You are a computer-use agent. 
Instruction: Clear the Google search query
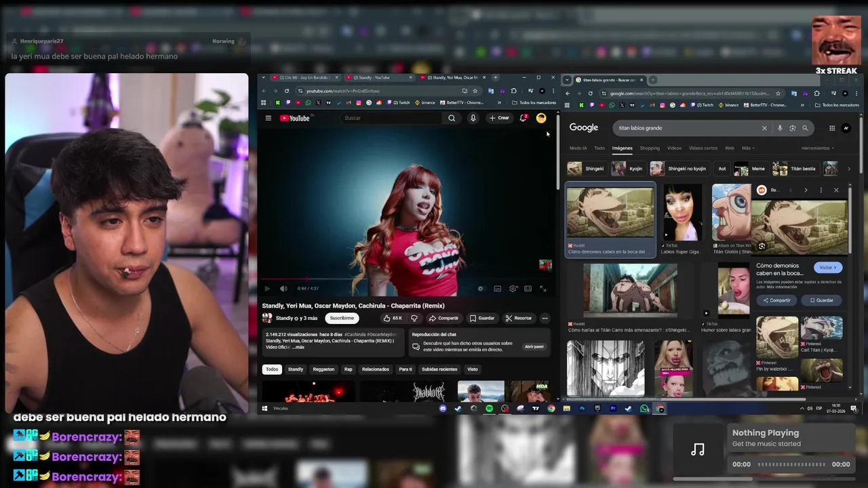764,128
